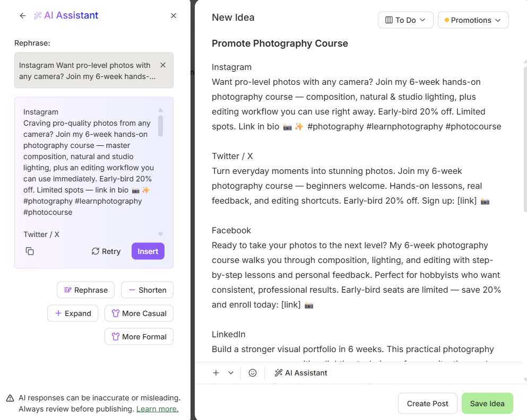Open the Promotions tag dropdown
This screenshot has height=420, width=527.
(473, 20)
